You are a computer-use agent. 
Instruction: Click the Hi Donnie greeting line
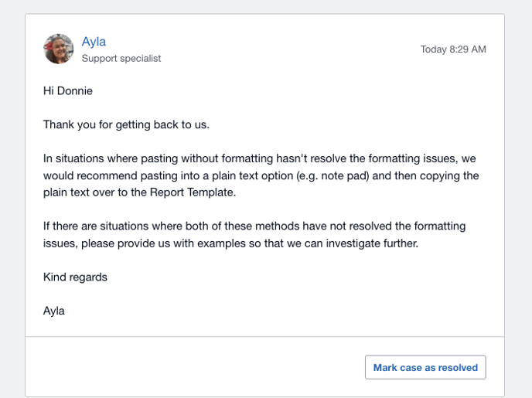(x=68, y=91)
